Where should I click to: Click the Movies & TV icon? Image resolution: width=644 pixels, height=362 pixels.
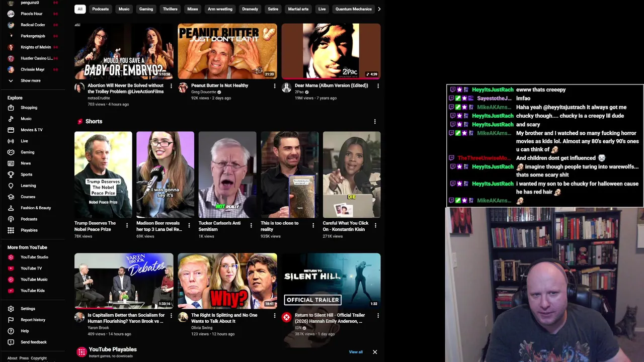tap(11, 130)
